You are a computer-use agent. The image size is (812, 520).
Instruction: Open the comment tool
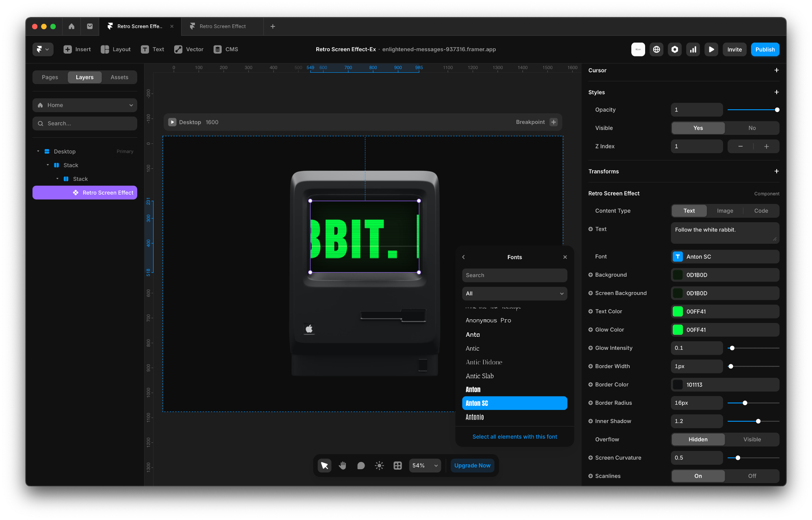pos(361,466)
